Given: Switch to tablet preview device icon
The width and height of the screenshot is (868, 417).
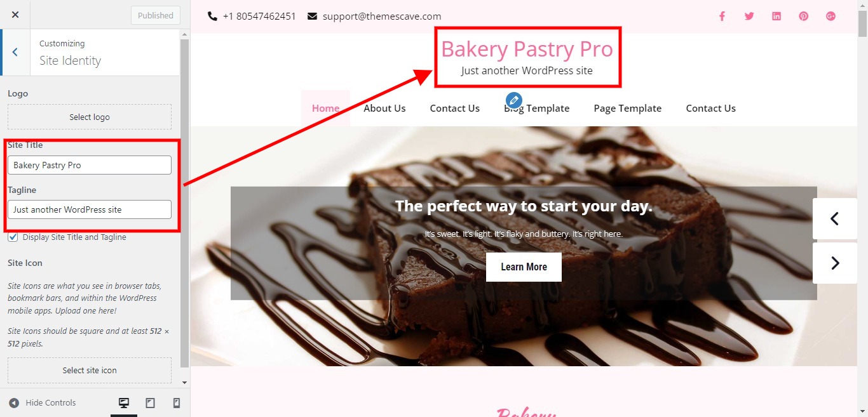Looking at the screenshot, I should pyautogui.click(x=151, y=403).
